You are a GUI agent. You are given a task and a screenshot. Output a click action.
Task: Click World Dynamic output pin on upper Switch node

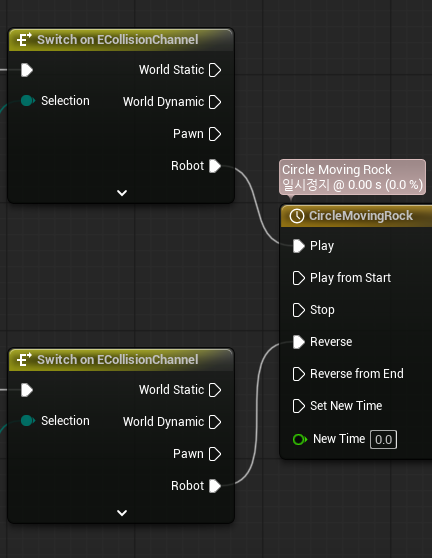point(215,102)
